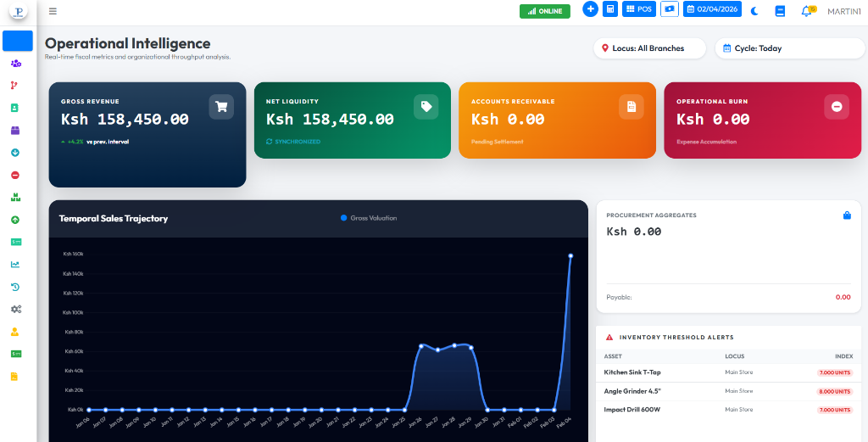Image resolution: width=868 pixels, height=442 pixels.
Task: Click the LOCUS column header
Action: pyautogui.click(x=735, y=356)
